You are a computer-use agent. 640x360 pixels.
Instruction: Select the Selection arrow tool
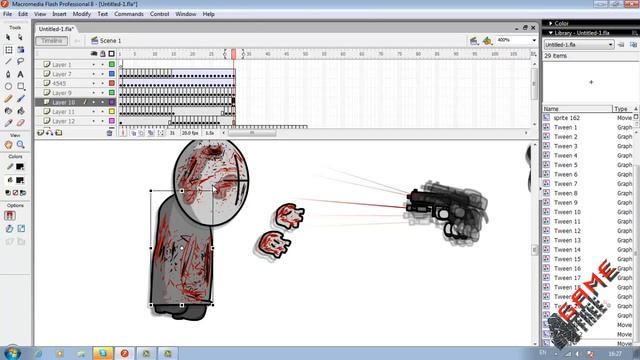click(8, 38)
